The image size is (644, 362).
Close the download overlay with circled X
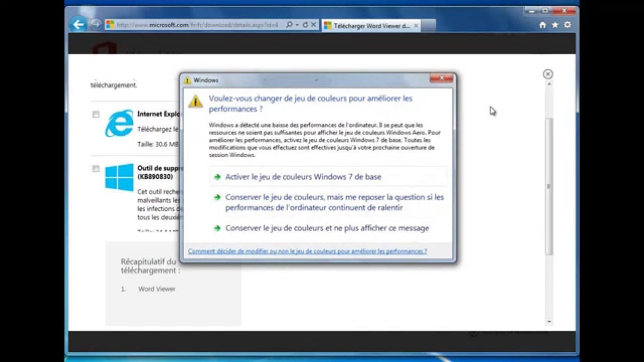tap(548, 74)
